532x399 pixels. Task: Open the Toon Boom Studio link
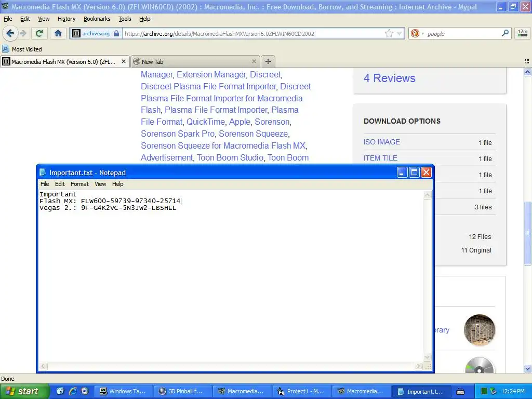tap(230, 157)
